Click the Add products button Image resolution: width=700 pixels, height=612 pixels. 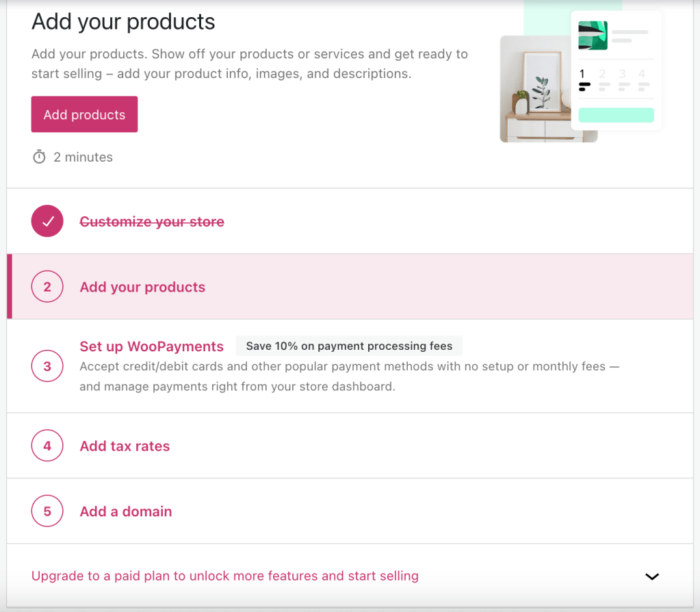(84, 114)
